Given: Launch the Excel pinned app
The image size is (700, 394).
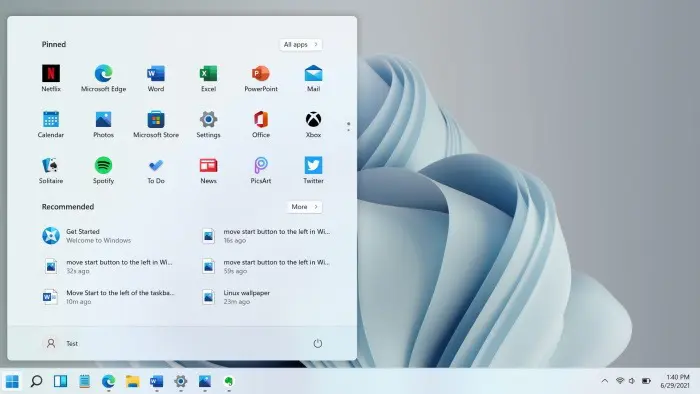Looking at the screenshot, I should (208, 78).
